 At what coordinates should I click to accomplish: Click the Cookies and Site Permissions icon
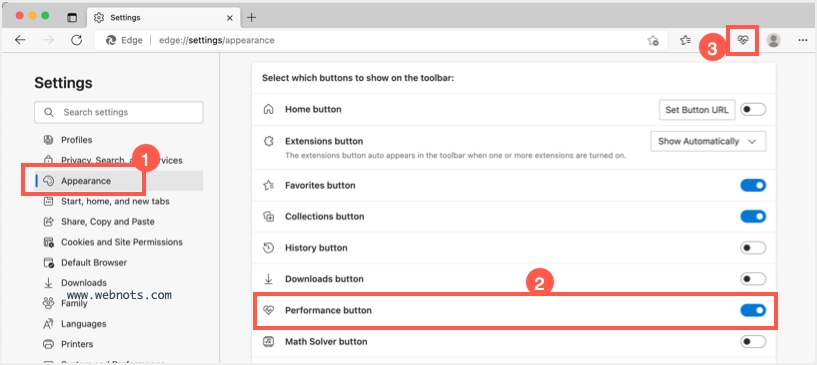pos(48,242)
